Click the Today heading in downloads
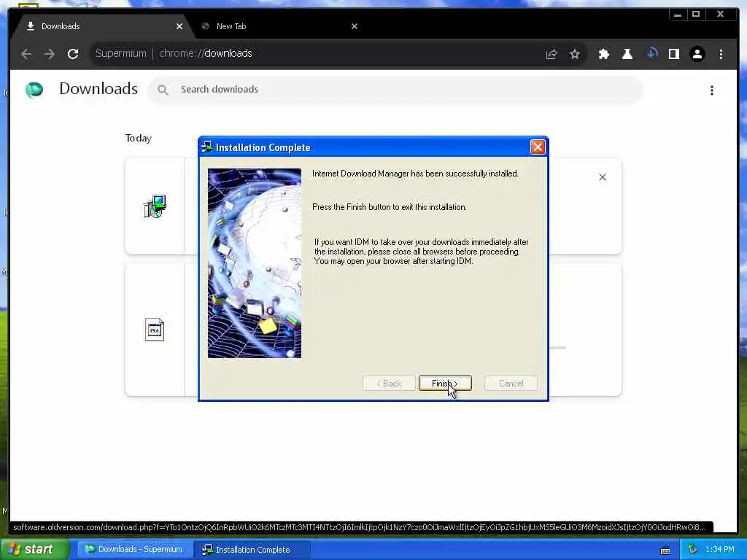 (x=138, y=138)
